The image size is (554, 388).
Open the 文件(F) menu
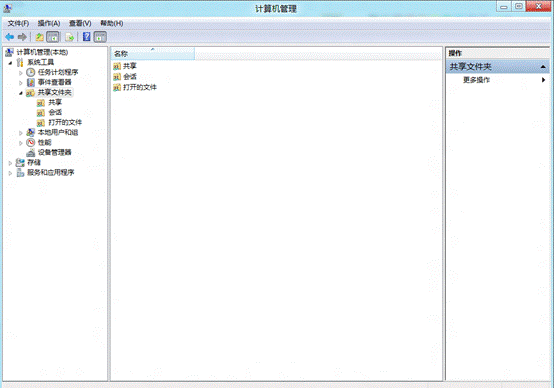click(18, 23)
